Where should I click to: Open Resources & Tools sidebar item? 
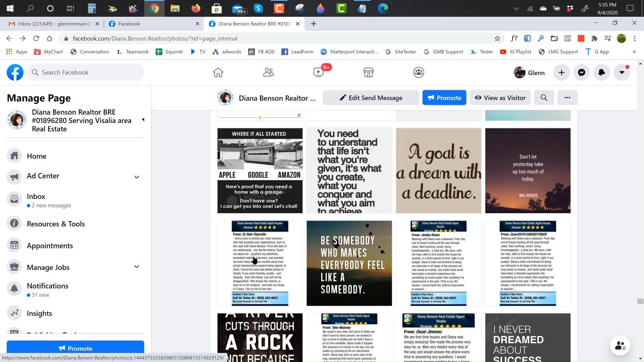75,224
